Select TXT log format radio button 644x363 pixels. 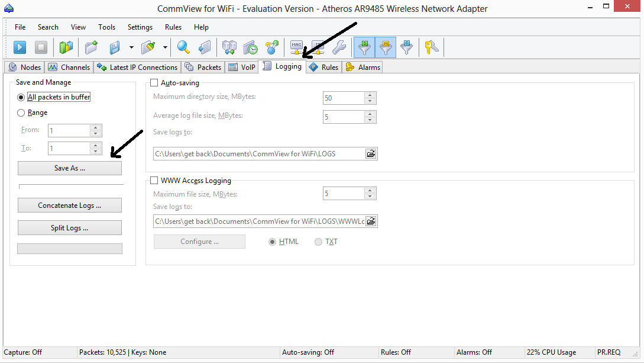click(318, 242)
